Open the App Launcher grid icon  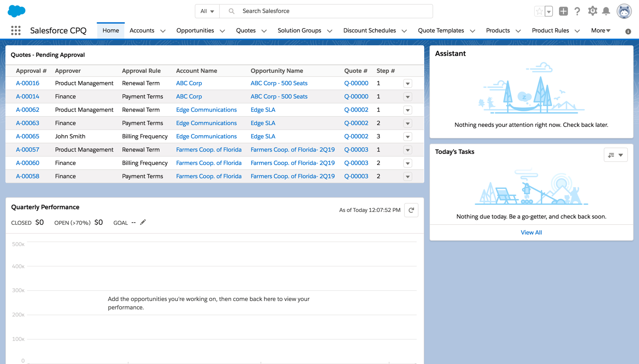[x=16, y=30]
